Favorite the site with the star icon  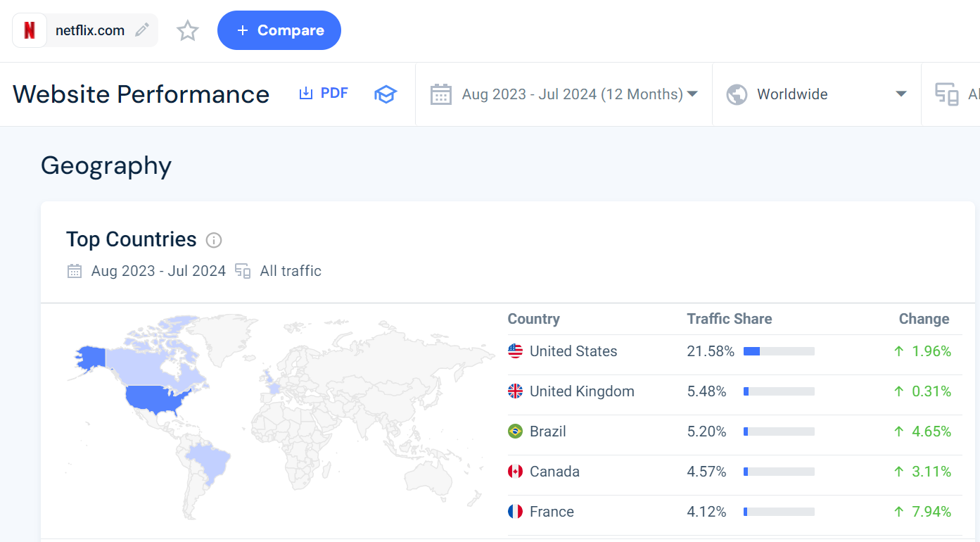coord(188,30)
